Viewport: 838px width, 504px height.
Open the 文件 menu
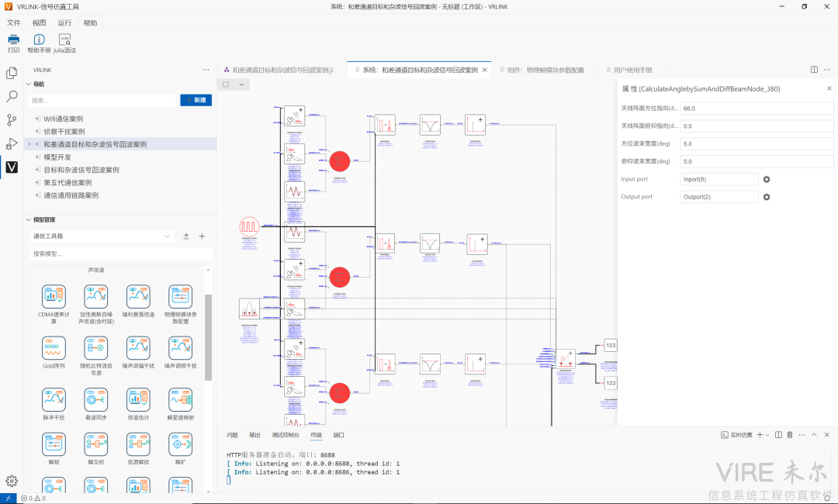point(14,22)
